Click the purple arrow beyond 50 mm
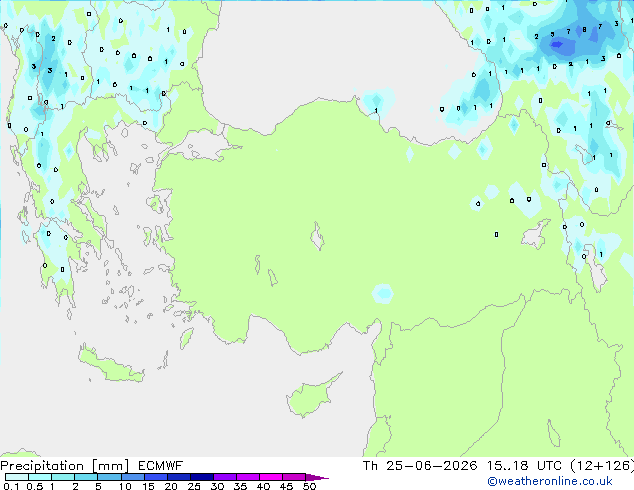The image size is (634, 490). 317,477
